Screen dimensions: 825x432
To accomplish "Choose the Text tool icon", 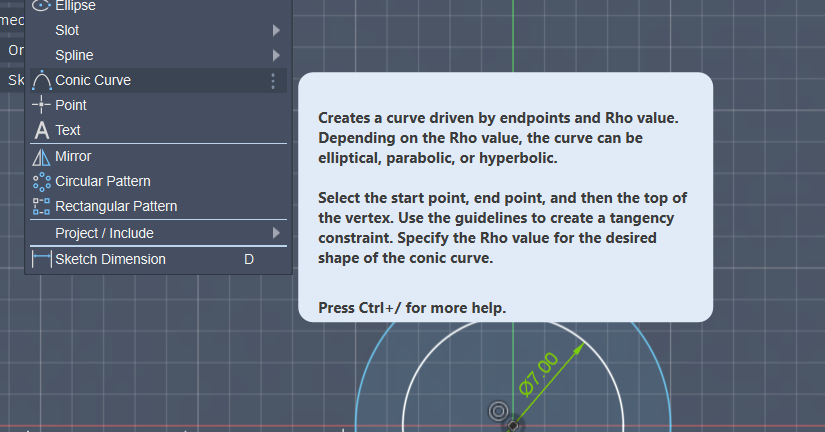I will [x=42, y=130].
